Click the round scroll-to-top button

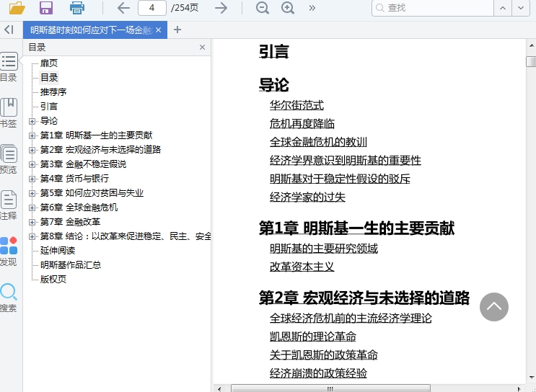(494, 306)
